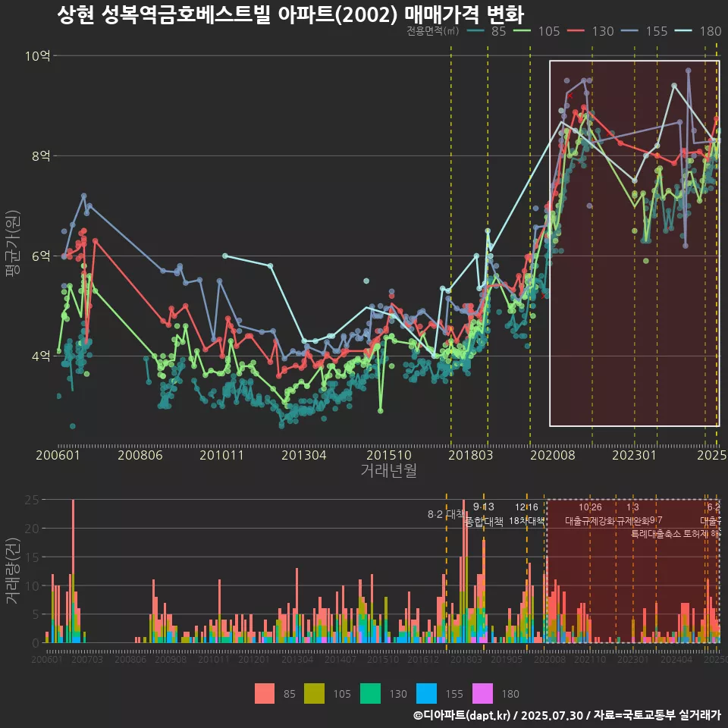728x728 pixels.
Task: Click the '105' label in top legend
Action: coord(549,31)
